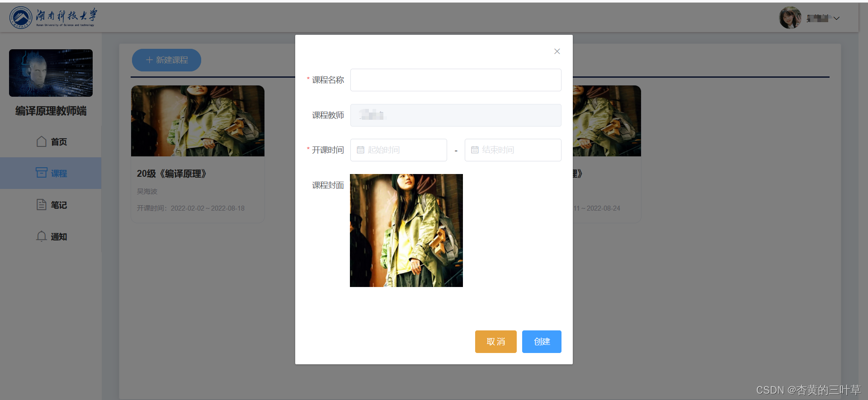Click the 编译原理教师端 sidebar title
The height and width of the screenshot is (400, 868).
51,111
